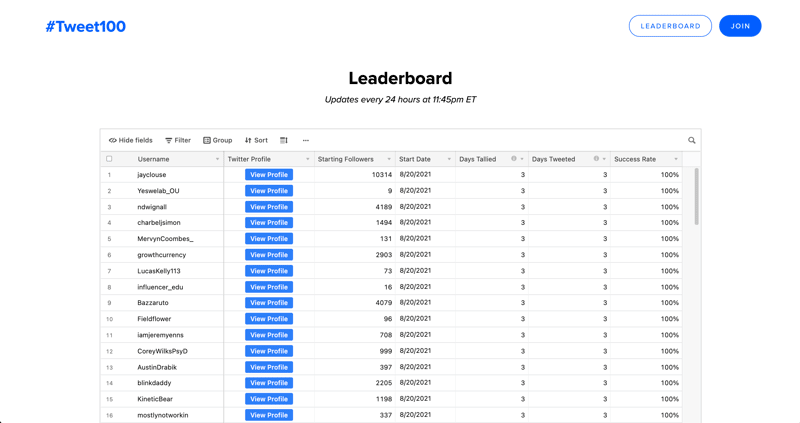Open the three-dot more options menu
The image size is (800, 423).
306,141
